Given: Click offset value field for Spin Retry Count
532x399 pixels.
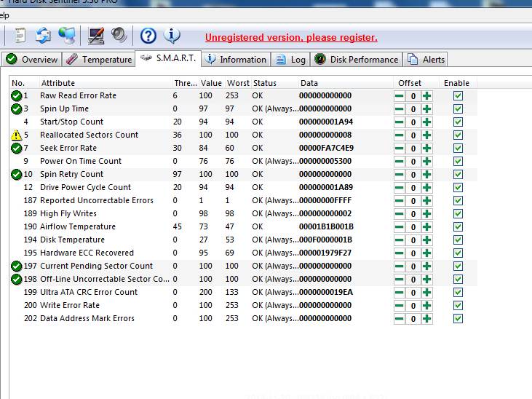Looking at the screenshot, I should [x=413, y=175].
